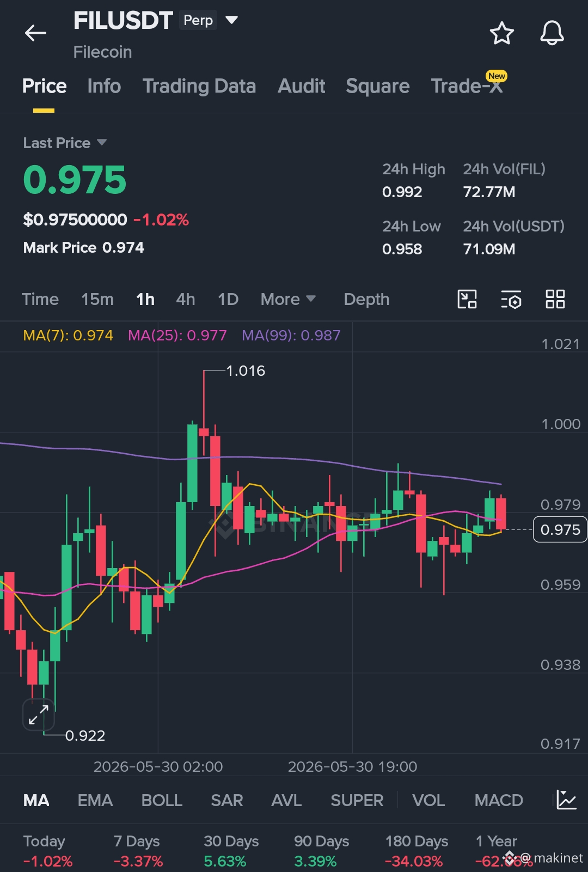
Task: Open the Trade-X tab
Action: point(467,86)
